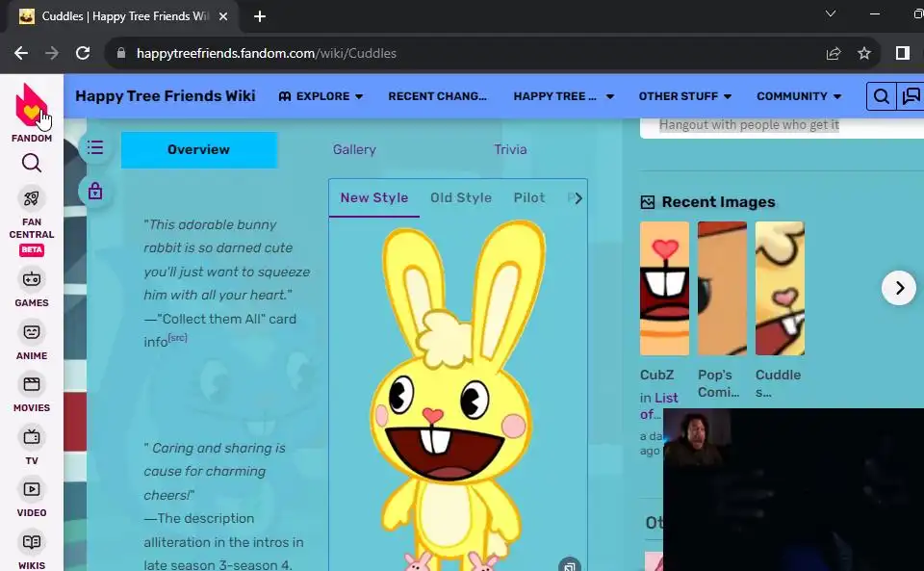Open the discussions chat bubbles icon

click(911, 96)
